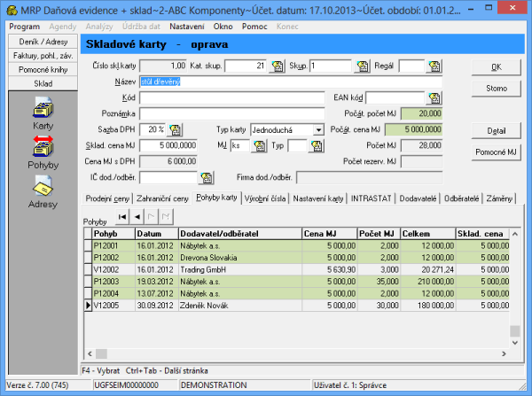The image size is (532, 396).
Task: Click lookup icon next to Regál field
Action: pyautogui.click(x=434, y=66)
